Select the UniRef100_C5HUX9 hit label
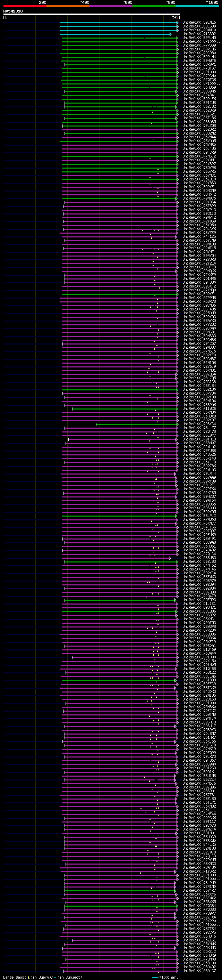Viewport: 222px width, 980px height. [x=199, y=955]
